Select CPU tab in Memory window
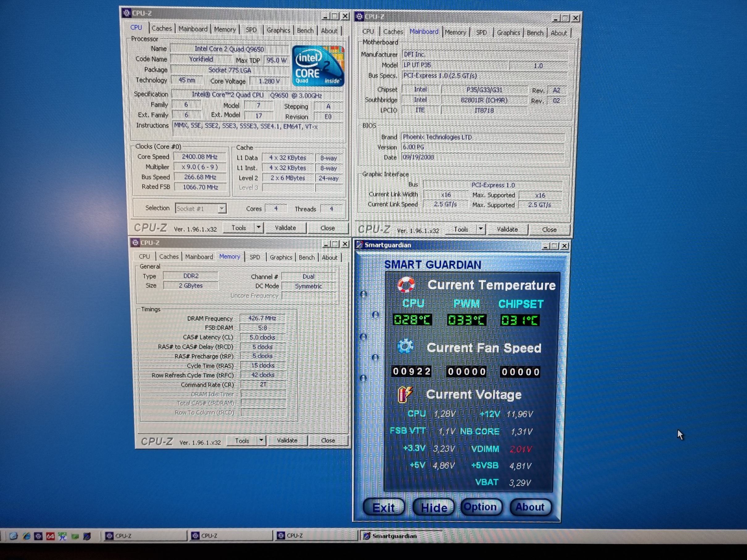747x560 pixels. pyautogui.click(x=144, y=256)
